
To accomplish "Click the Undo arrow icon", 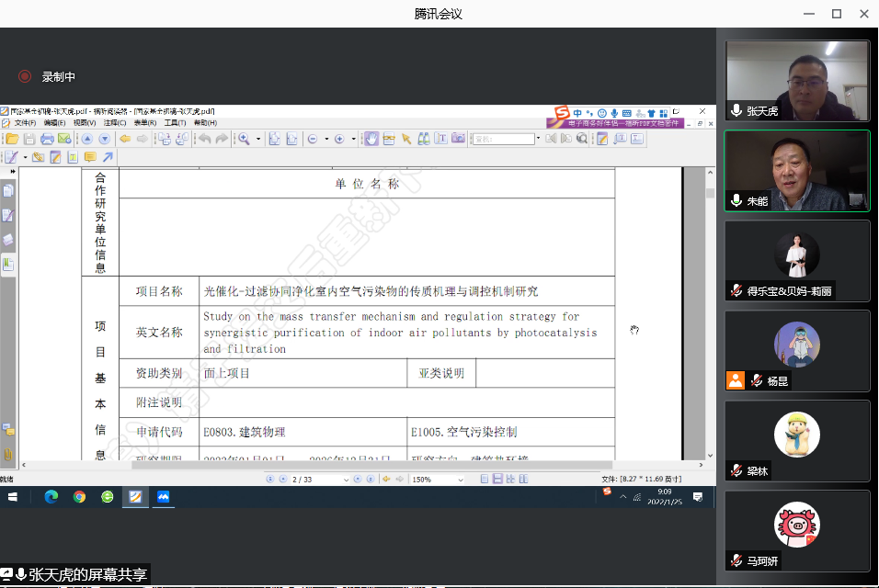I will [x=204, y=139].
